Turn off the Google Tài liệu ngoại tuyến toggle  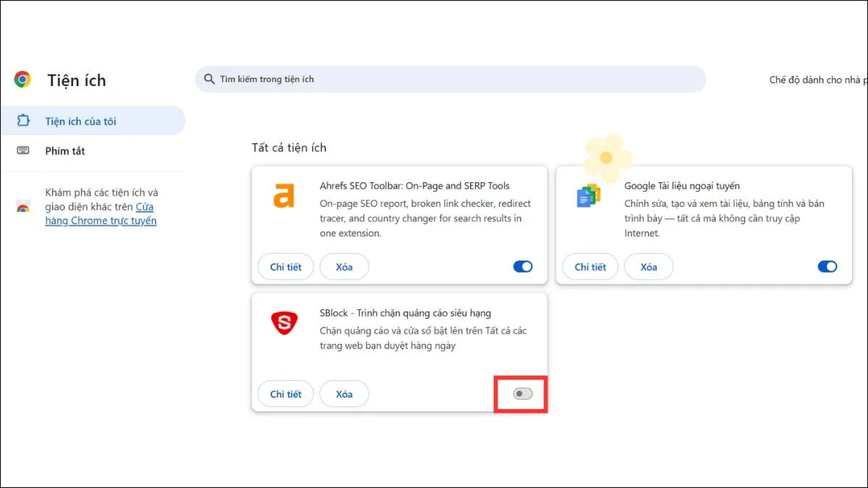point(827,267)
